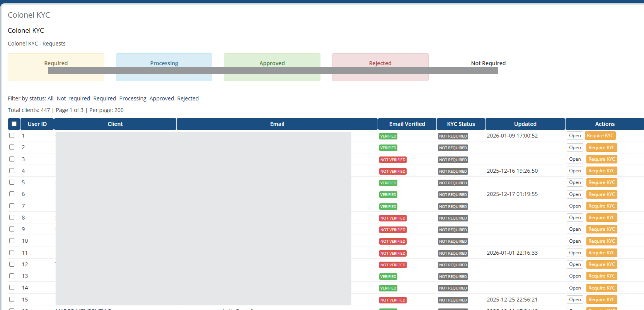Filter clients by Not_required status

73,98
